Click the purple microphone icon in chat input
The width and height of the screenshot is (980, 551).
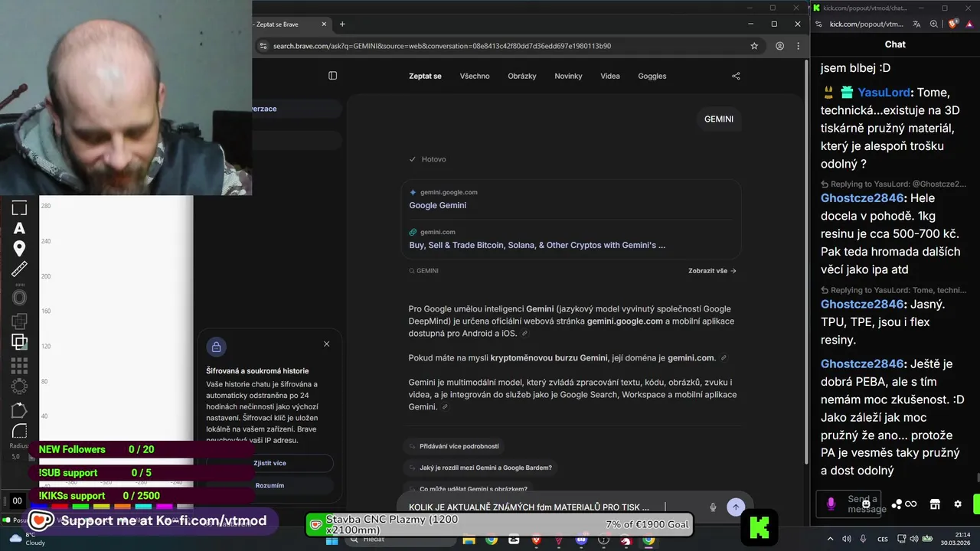tap(831, 504)
